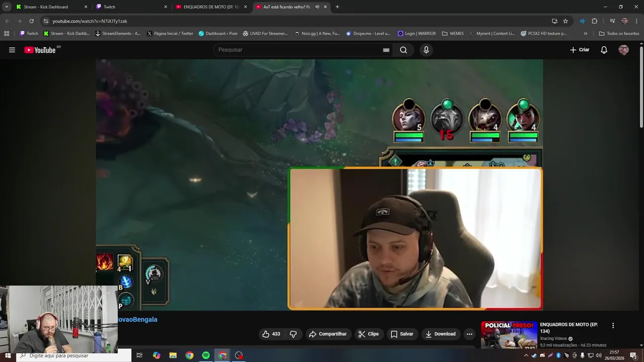View site information icon in address bar
Image resolution: width=644 pixels, height=362 pixels.
[45, 21]
